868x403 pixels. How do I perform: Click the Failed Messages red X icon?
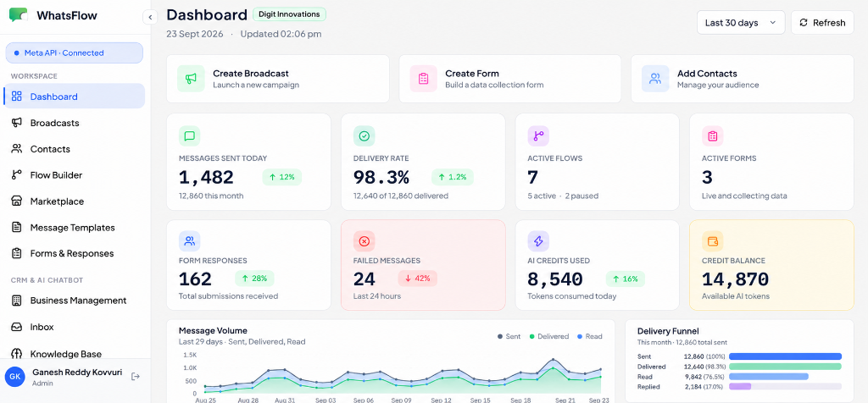tap(364, 241)
